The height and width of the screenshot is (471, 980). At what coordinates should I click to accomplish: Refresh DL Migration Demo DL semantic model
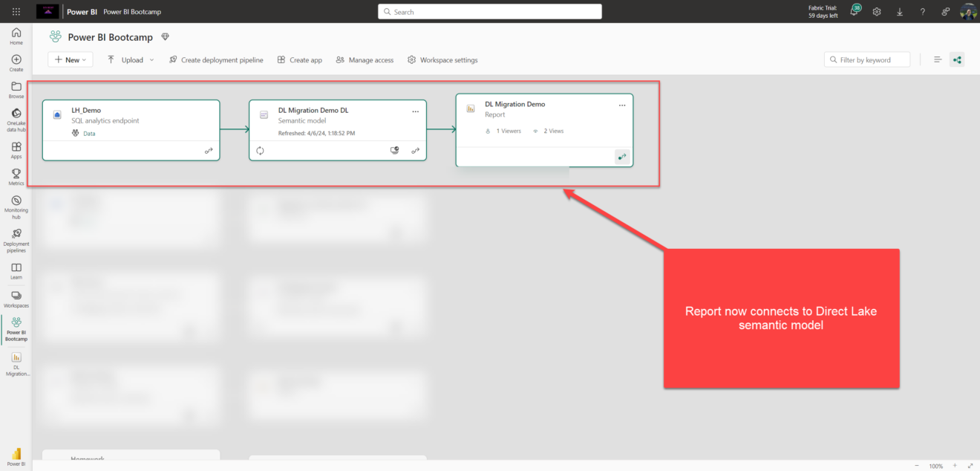(261, 150)
